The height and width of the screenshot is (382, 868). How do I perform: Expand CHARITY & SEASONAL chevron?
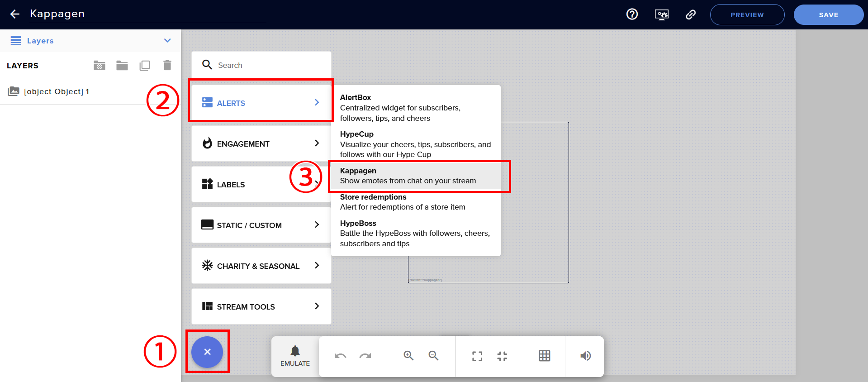[317, 266]
